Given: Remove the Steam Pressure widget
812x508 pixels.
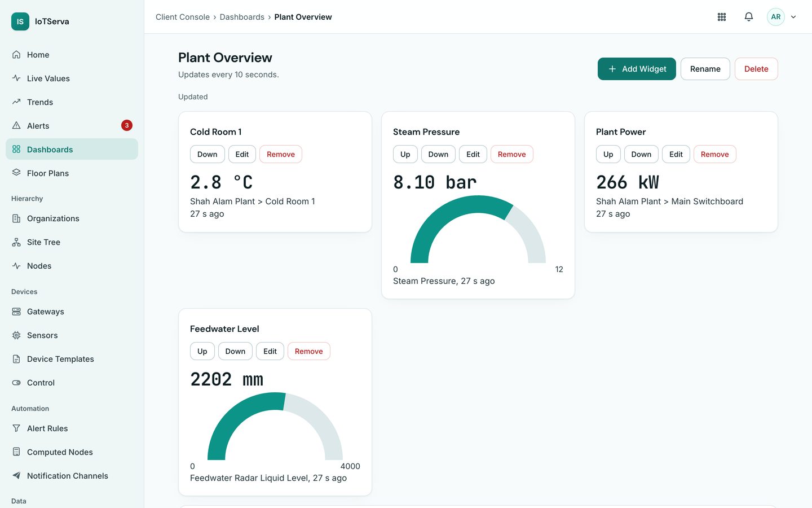Looking at the screenshot, I should (512, 154).
